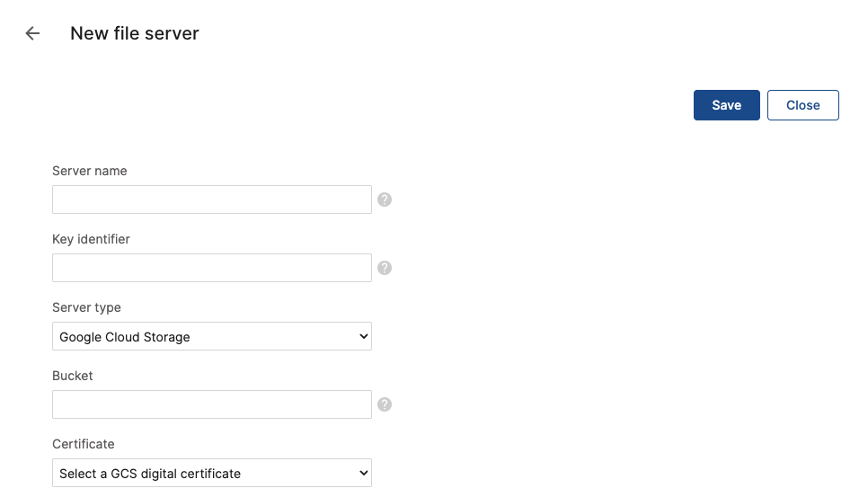868x497 pixels.
Task: Save the new file server
Action: pyautogui.click(x=726, y=105)
